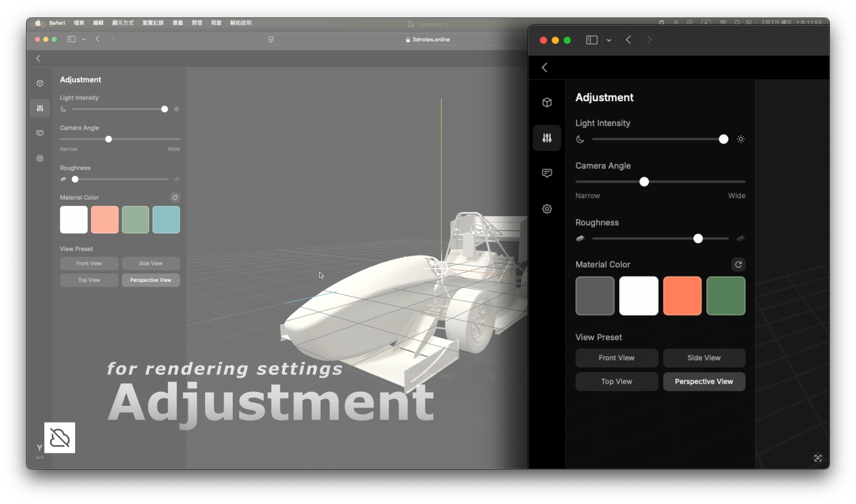This screenshot has width=856, height=504.
Task: Click the back chevron below the front dark window's toolbar
Action: [x=544, y=67]
